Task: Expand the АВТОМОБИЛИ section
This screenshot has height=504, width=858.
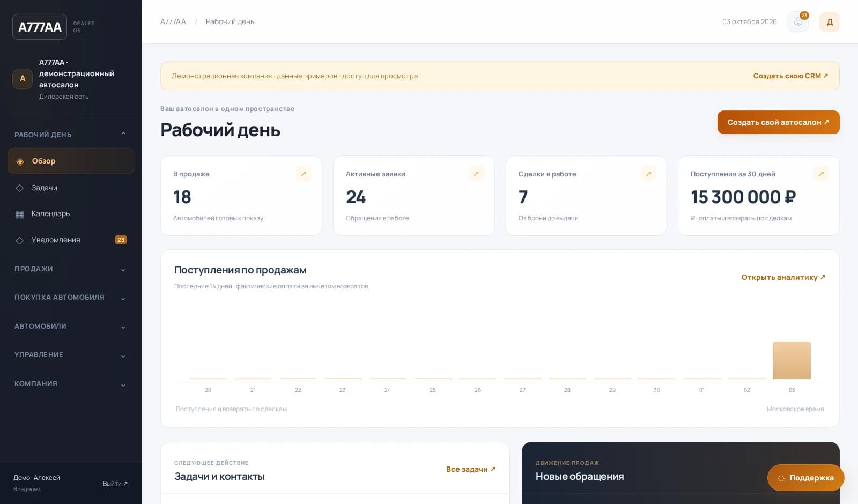Action: pyautogui.click(x=70, y=327)
